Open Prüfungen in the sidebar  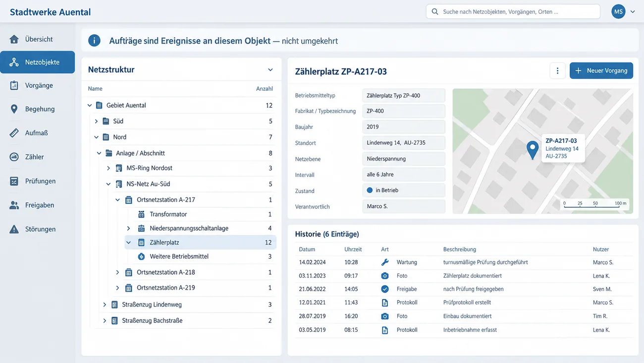click(38, 181)
